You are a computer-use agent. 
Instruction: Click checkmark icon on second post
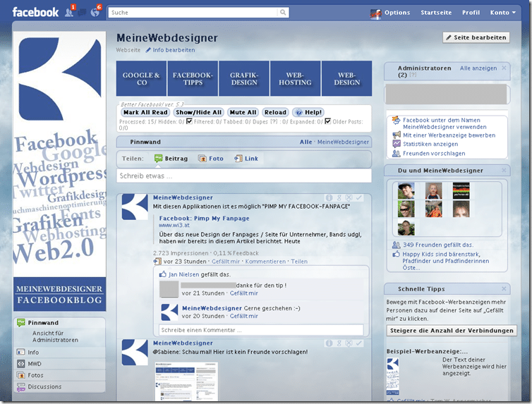tap(359, 343)
